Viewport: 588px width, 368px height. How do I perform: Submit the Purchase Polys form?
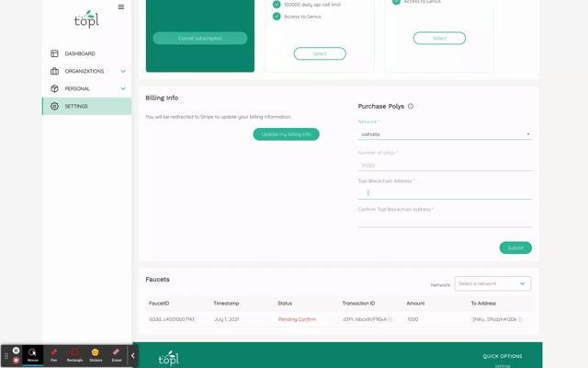coord(515,247)
